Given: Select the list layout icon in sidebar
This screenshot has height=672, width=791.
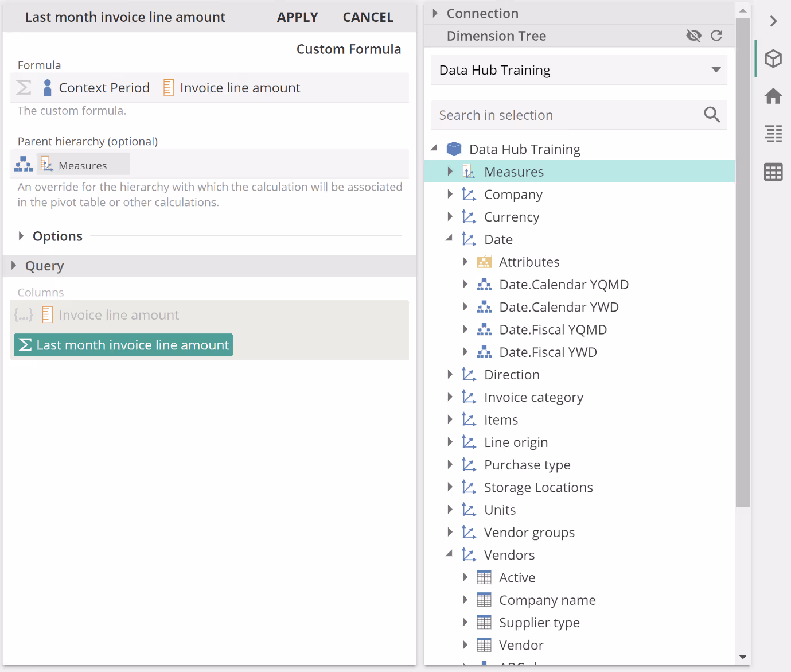Looking at the screenshot, I should (x=773, y=134).
